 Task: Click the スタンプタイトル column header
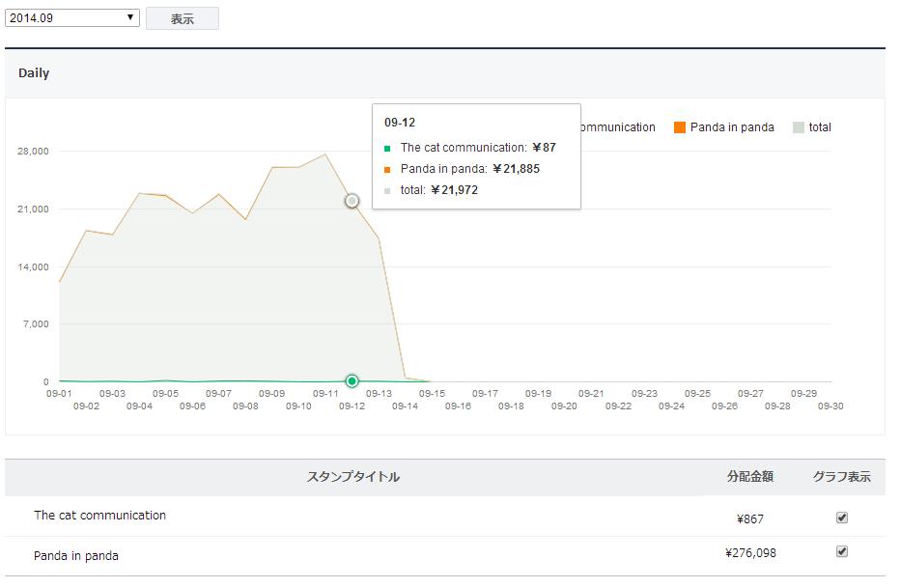[352, 477]
